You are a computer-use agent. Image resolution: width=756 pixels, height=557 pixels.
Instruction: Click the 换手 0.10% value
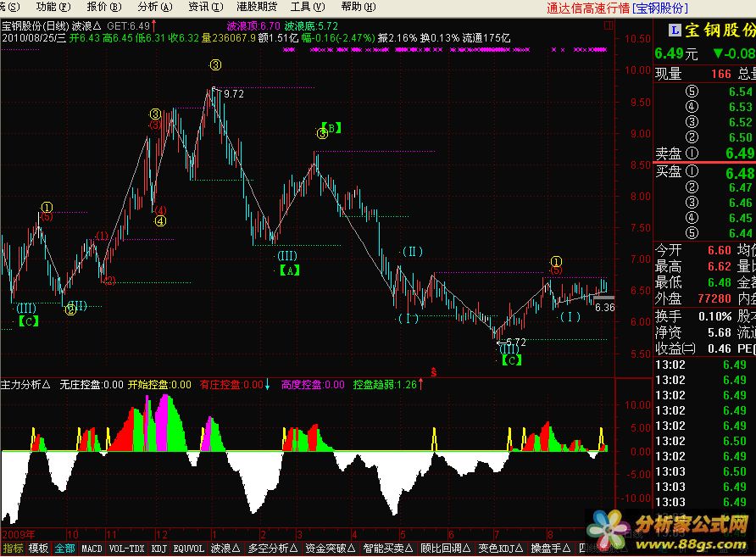(x=715, y=316)
